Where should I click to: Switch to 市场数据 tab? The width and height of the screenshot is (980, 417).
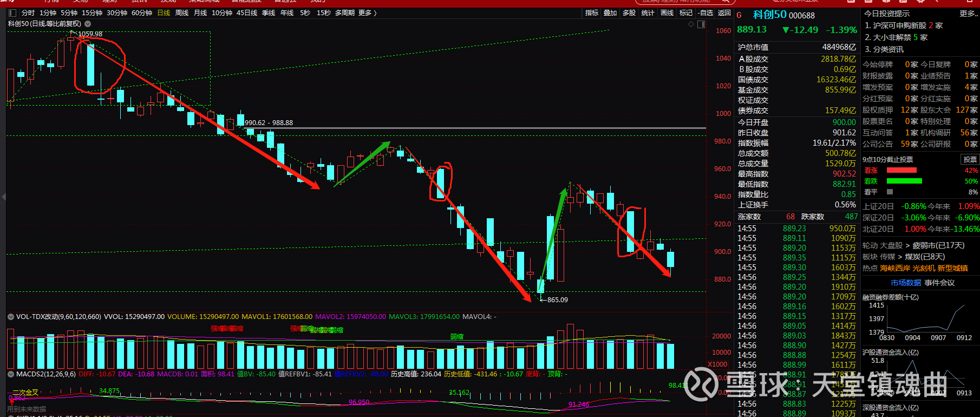click(906, 283)
